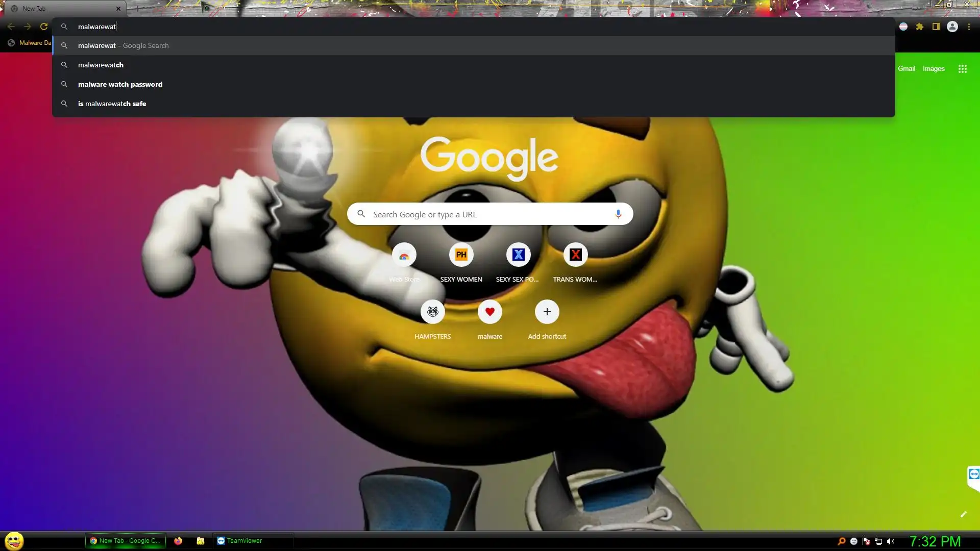This screenshot has height=551, width=980.
Task: Focus the Google search box
Action: pyautogui.click(x=490, y=214)
